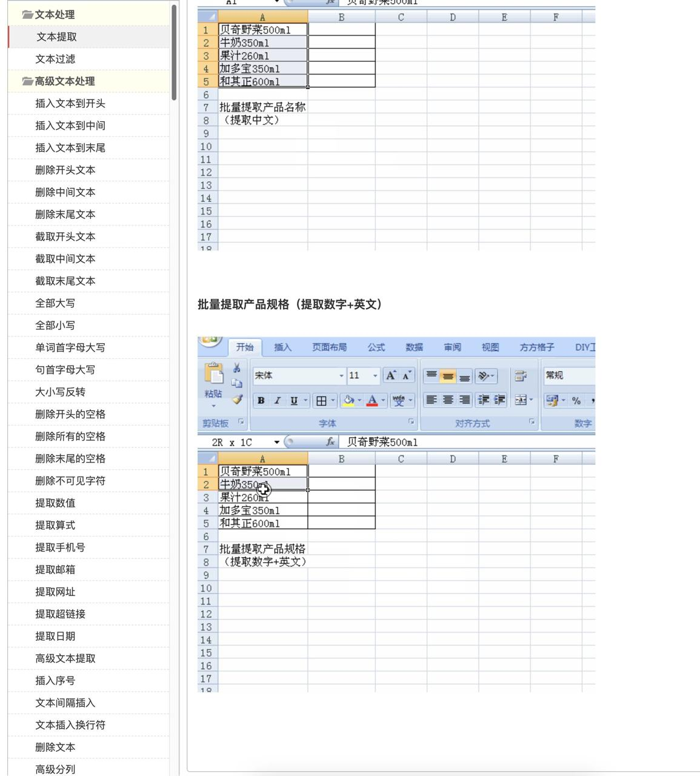Toggle wrap text in the alignment group
Image resolution: width=700 pixels, height=776 pixels.
(519, 374)
